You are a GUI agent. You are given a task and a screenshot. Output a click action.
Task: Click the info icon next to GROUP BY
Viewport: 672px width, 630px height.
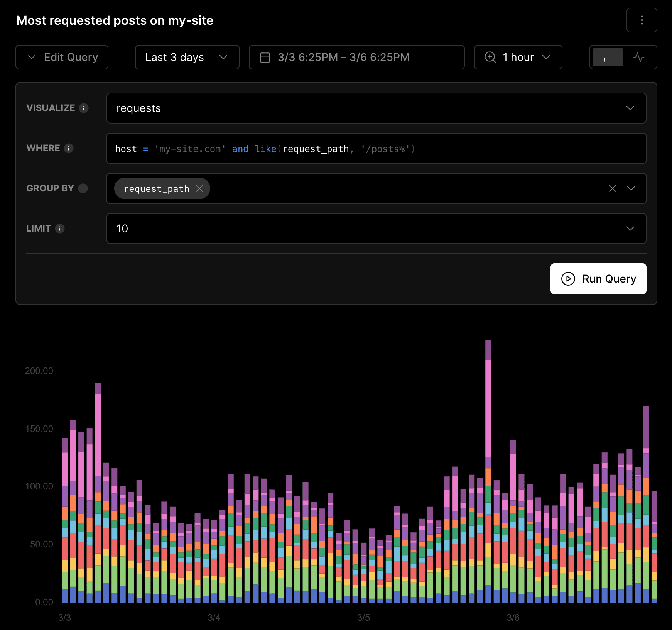tap(83, 189)
